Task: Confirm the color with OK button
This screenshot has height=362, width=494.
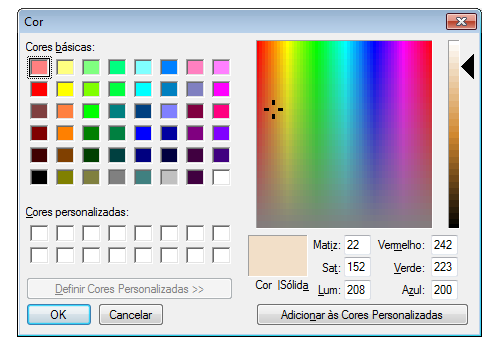Action: click(59, 314)
